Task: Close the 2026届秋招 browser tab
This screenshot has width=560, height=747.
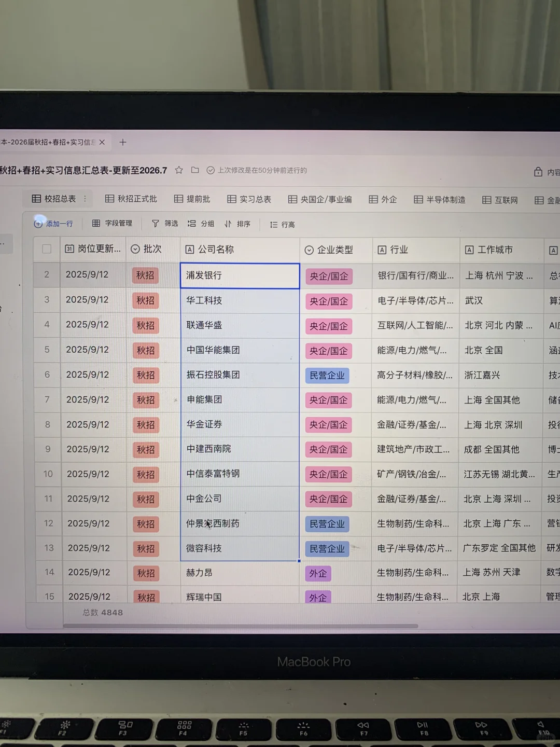Action: tap(102, 142)
